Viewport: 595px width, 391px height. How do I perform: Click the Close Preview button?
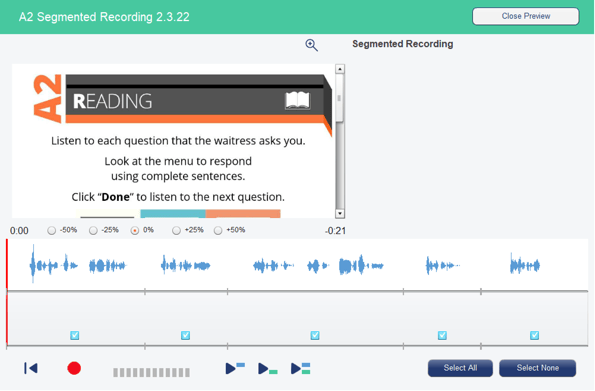pos(526,16)
